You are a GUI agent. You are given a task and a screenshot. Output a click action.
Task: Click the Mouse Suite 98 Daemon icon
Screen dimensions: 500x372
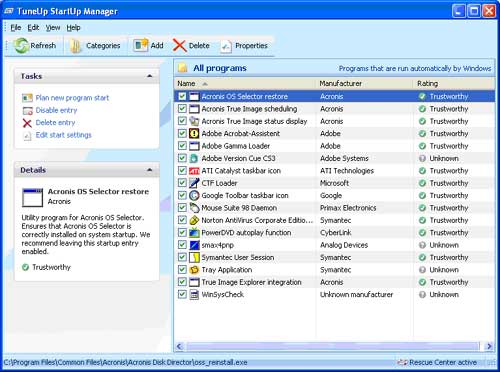[194, 208]
